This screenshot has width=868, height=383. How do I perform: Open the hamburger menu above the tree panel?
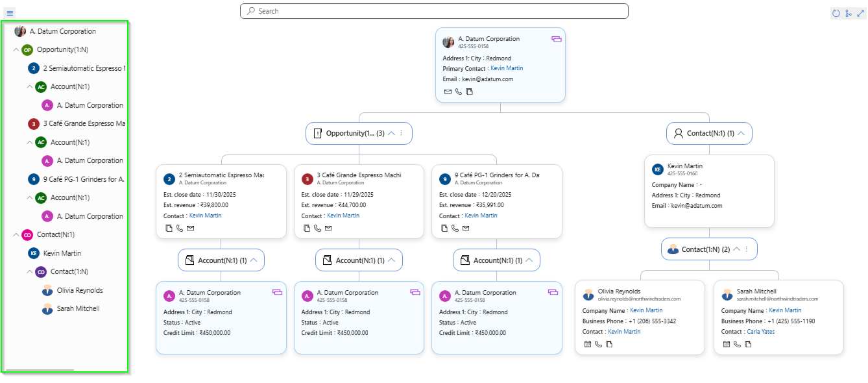(x=10, y=13)
